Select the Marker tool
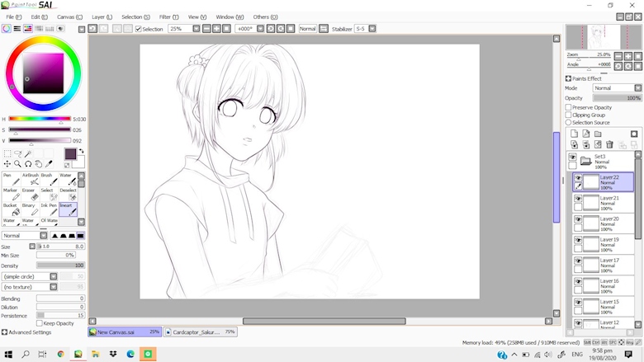This screenshot has width=644, height=362. coord(11,195)
